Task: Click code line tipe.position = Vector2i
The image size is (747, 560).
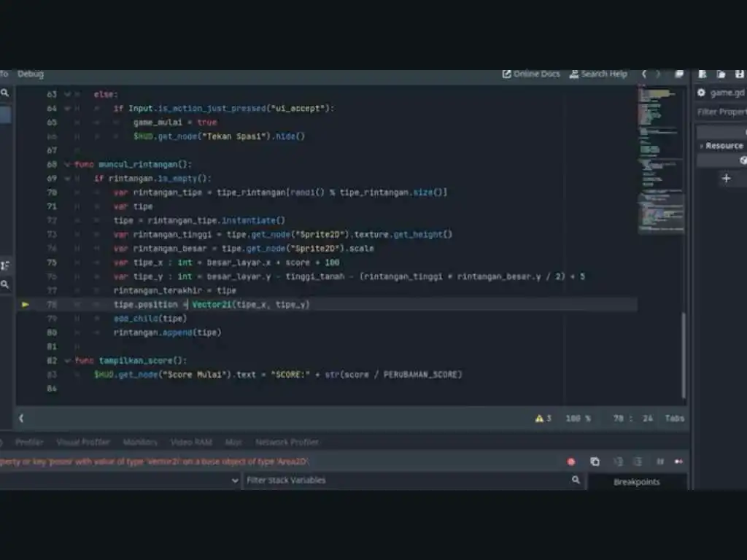Action: 212,304
